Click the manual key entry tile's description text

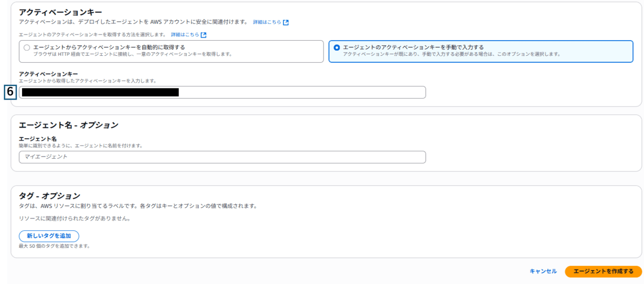tap(451, 54)
